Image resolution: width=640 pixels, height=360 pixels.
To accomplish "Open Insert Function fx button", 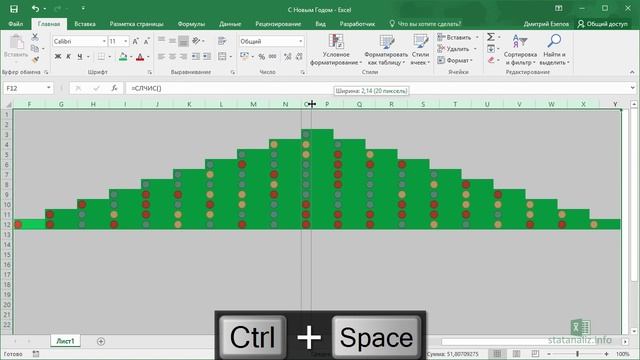I will tap(115, 88).
